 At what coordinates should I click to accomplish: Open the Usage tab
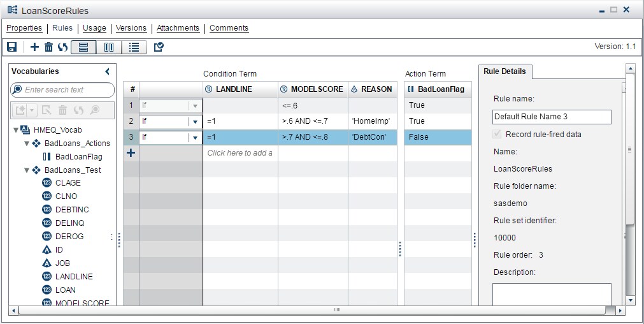coord(94,28)
